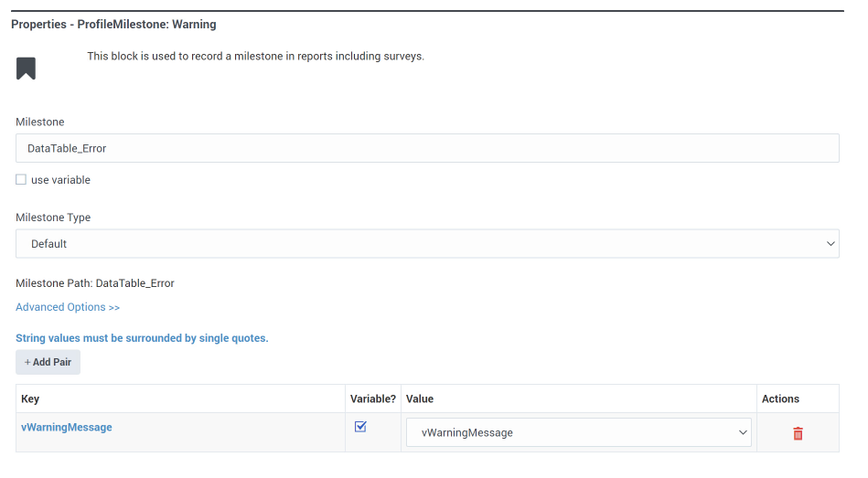Click the single quotes notice text
Viewport: 868px width, 478px height.
coord(142,338)
